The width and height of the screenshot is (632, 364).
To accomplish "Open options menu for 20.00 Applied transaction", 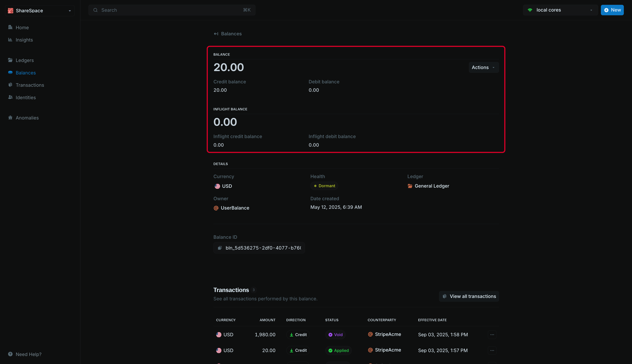I will 492,350.
